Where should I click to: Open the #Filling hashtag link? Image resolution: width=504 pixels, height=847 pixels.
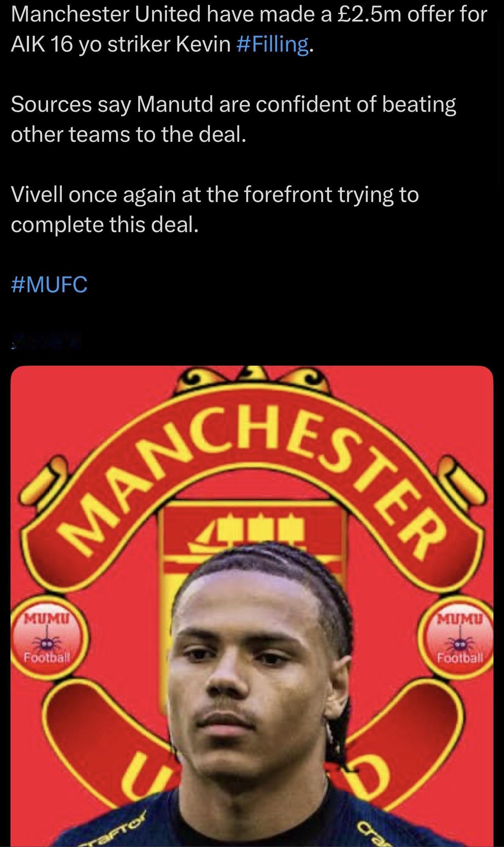point(272,44)
